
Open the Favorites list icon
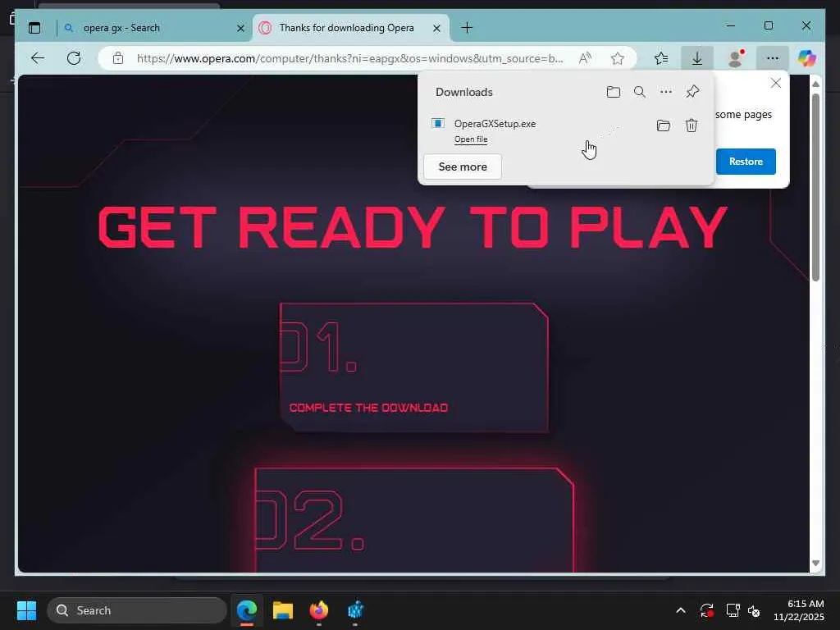coord(662,58)
